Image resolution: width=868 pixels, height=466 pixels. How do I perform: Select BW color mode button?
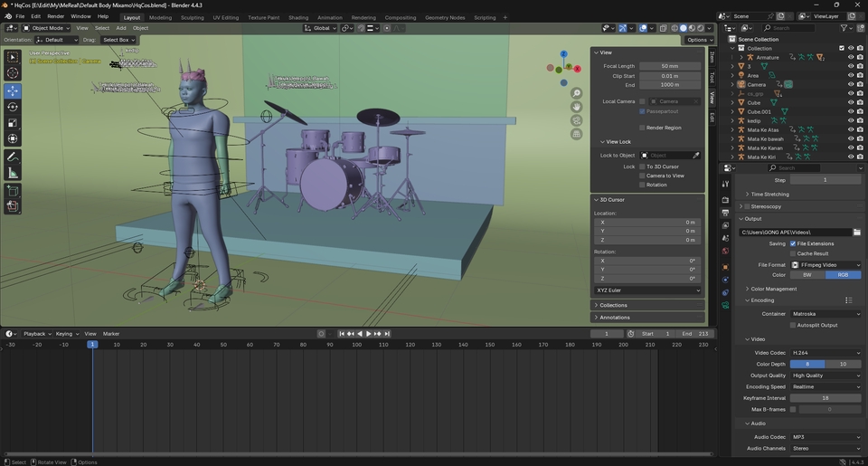tap(807, 275)
